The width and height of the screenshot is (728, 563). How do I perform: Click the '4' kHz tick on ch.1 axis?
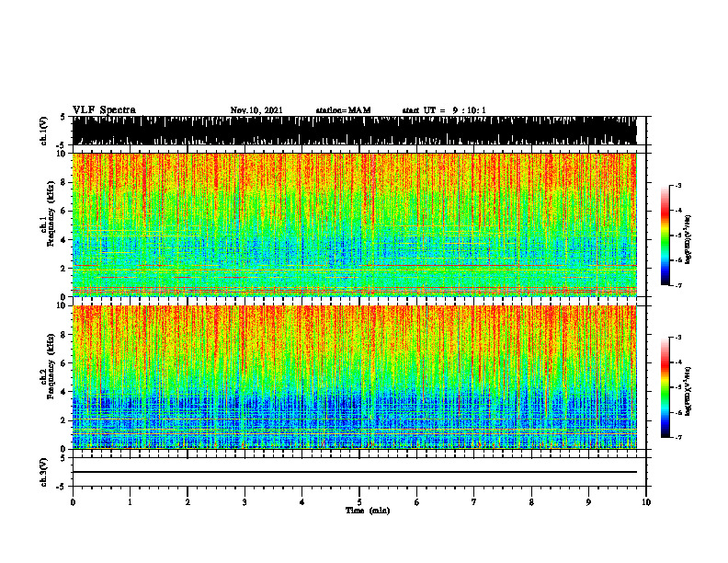pos(64,240)
